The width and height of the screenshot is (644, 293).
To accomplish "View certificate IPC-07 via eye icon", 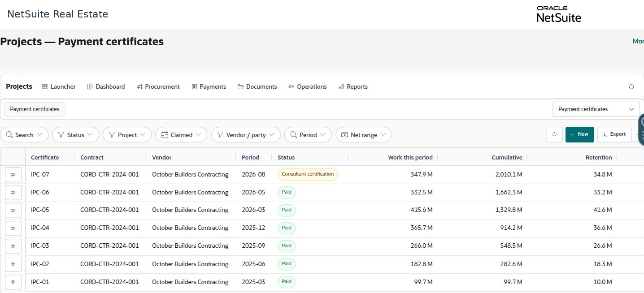I will (x=13, y=175).
